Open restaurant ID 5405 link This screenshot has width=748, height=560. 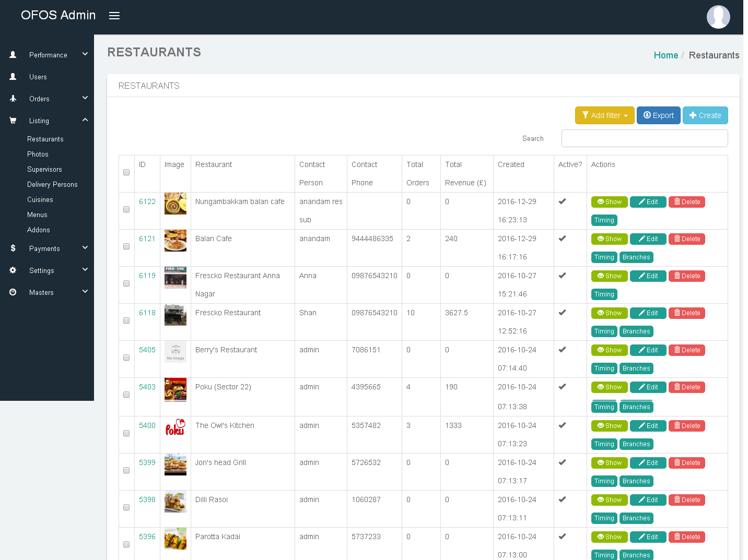coord(147,350)
